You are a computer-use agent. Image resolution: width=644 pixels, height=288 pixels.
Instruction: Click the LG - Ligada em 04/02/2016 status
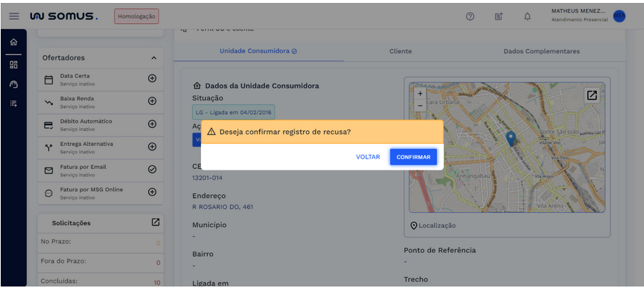click(x=233, y=112)
